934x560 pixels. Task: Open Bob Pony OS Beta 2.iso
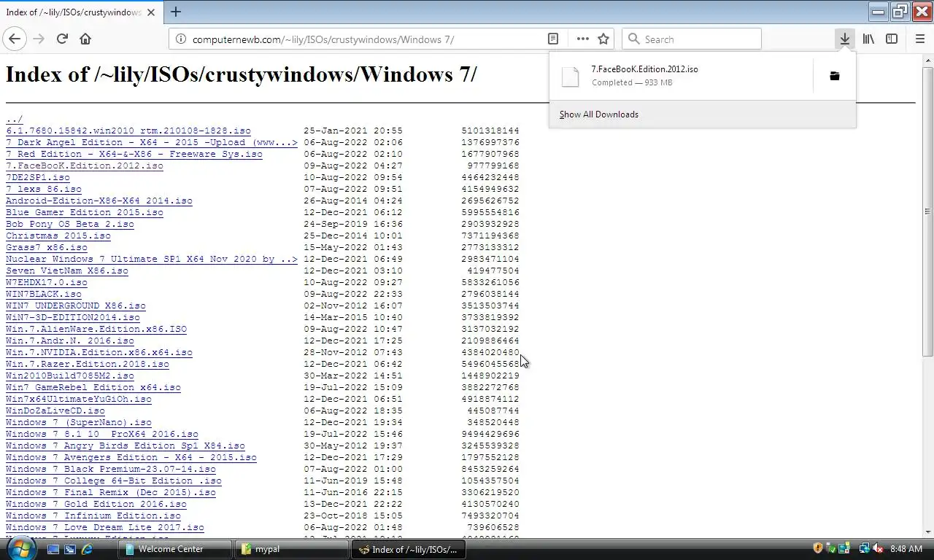point(69,224)
